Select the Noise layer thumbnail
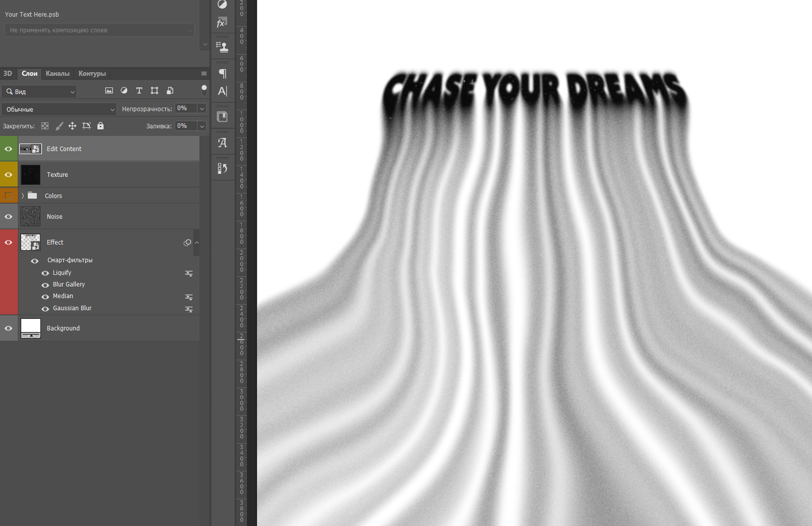 (x=30, y=216)
